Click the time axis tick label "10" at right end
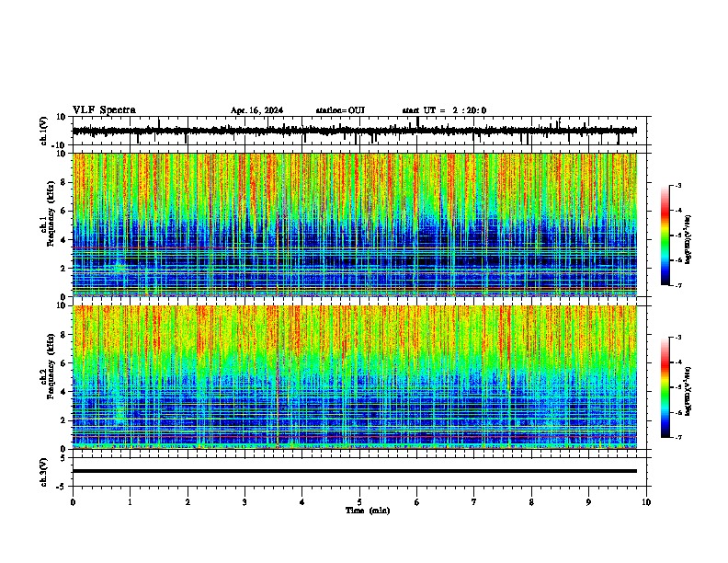Viewport: 728px width, 563px height. pos(646,502)
